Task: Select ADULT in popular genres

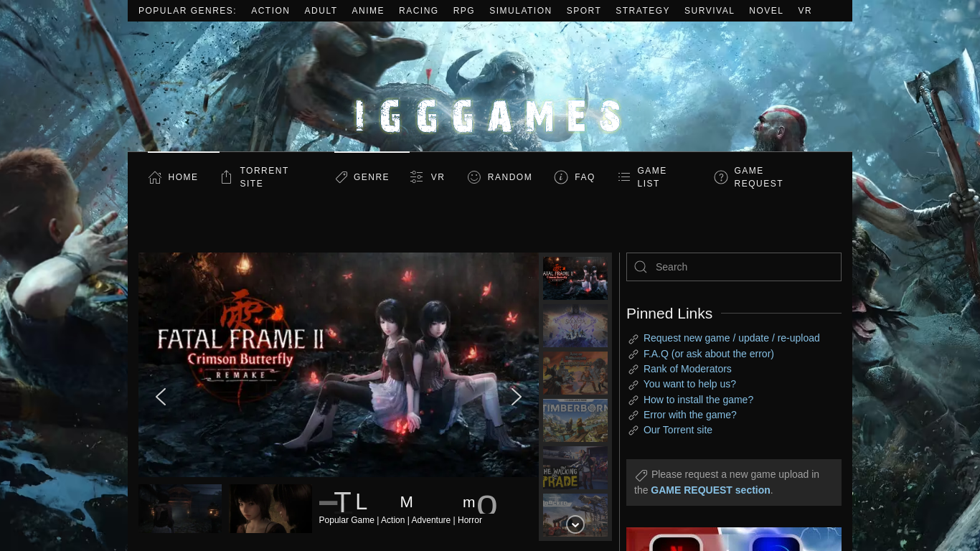Action: click(x=321, y=11)
